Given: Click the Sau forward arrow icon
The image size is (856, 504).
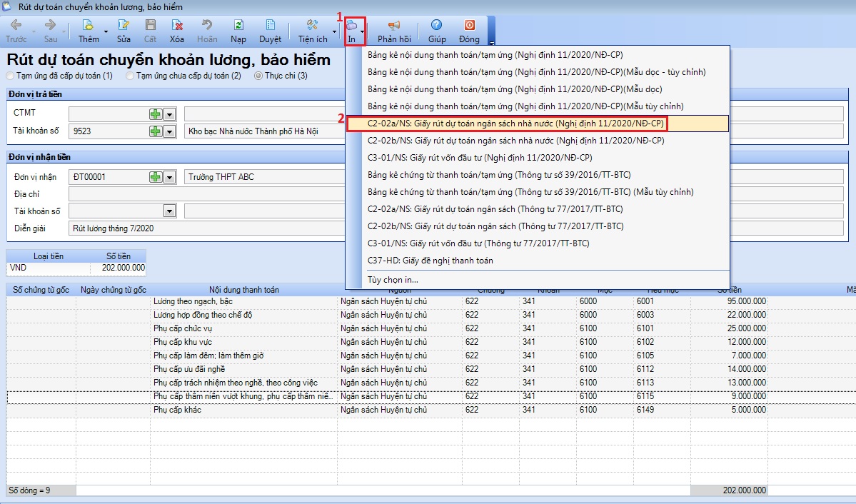Looking at the screenshot, I should 50,24.
